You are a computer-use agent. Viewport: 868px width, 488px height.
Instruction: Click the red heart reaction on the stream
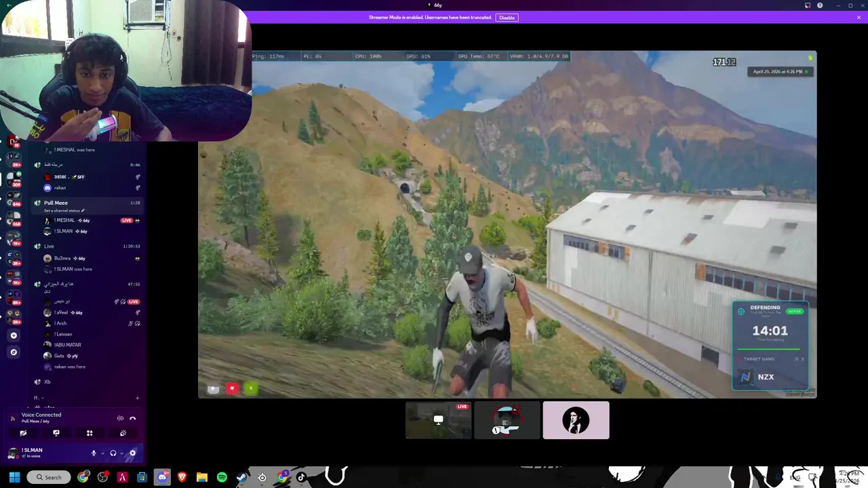tap(232, 388)
